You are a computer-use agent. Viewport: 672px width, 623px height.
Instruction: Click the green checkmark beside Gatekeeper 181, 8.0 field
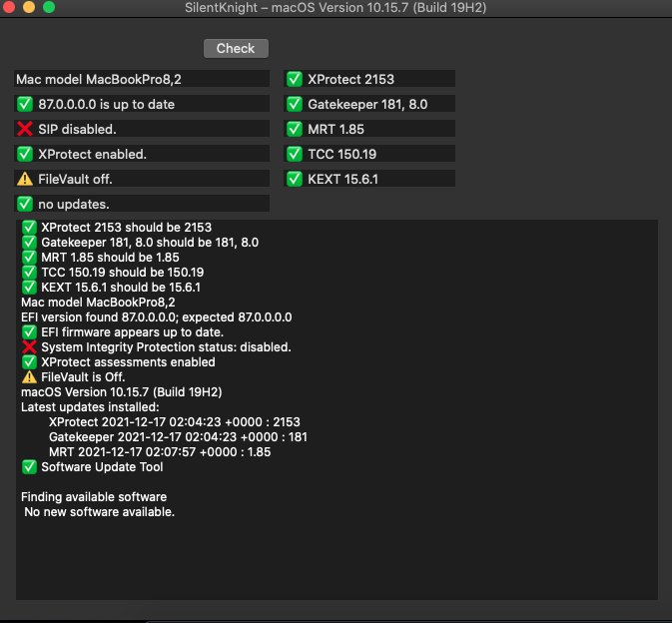pos(295,104)
